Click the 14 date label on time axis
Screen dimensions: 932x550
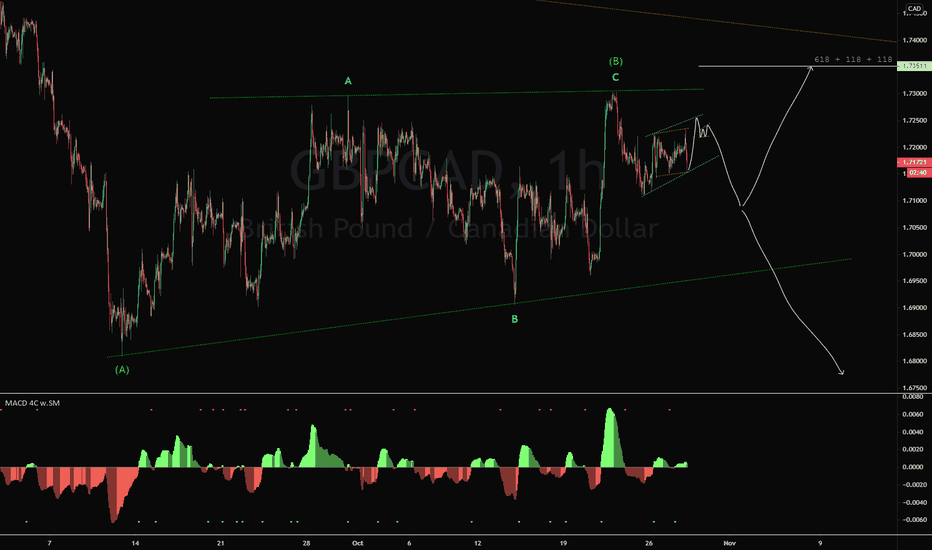(x=136, y=543)
